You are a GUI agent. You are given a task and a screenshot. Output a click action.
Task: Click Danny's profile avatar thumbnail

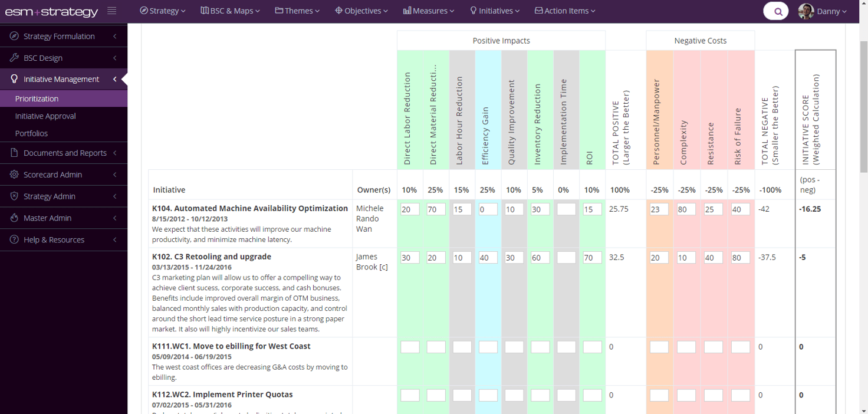tap(805, 11)
